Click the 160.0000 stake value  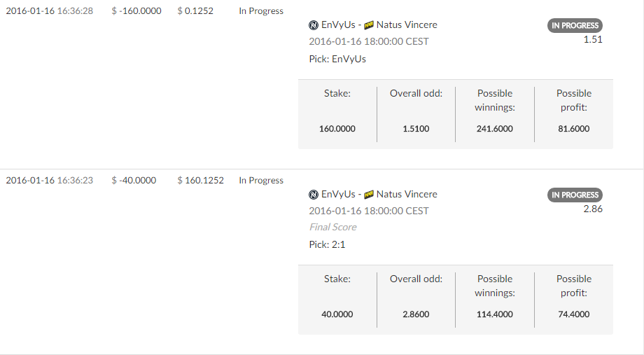[x=337, y=129]
